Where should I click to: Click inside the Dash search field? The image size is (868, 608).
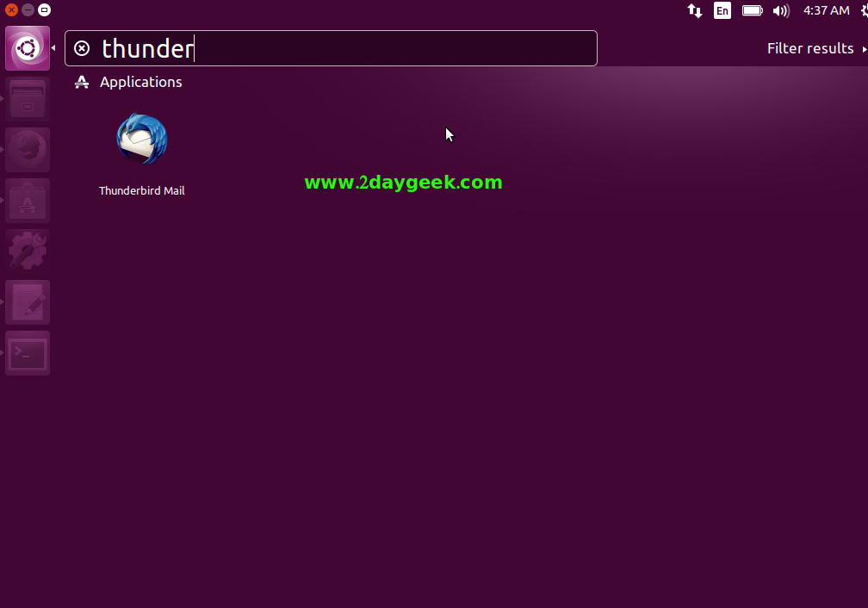tap(331, 48)
